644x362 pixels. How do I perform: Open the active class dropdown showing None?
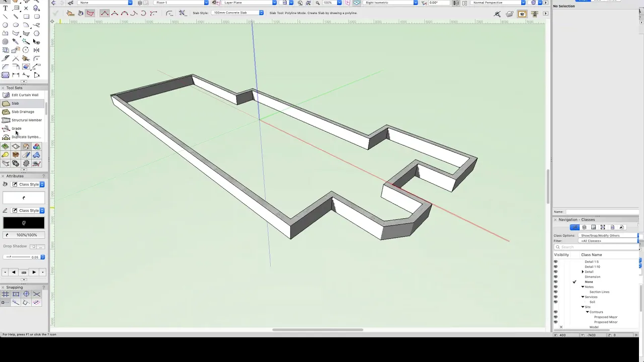tap(105, 3)
